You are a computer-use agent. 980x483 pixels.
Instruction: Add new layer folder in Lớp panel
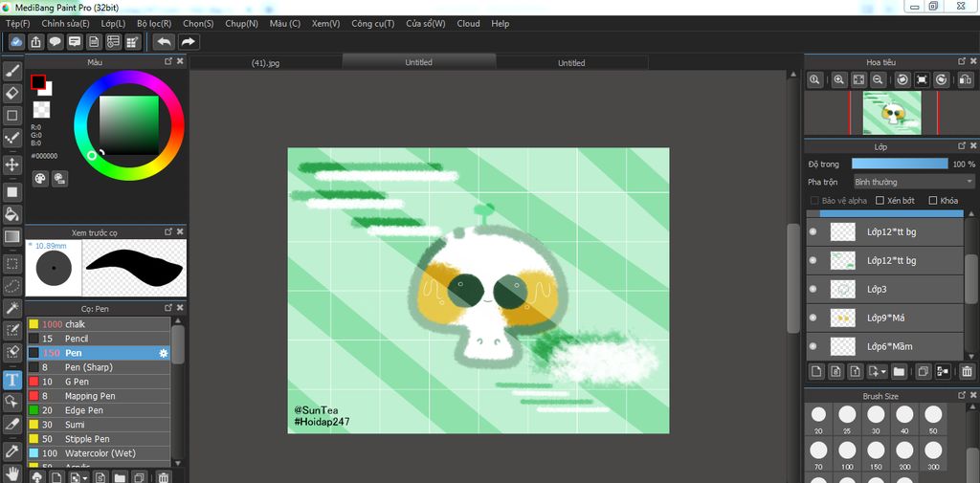899,372
